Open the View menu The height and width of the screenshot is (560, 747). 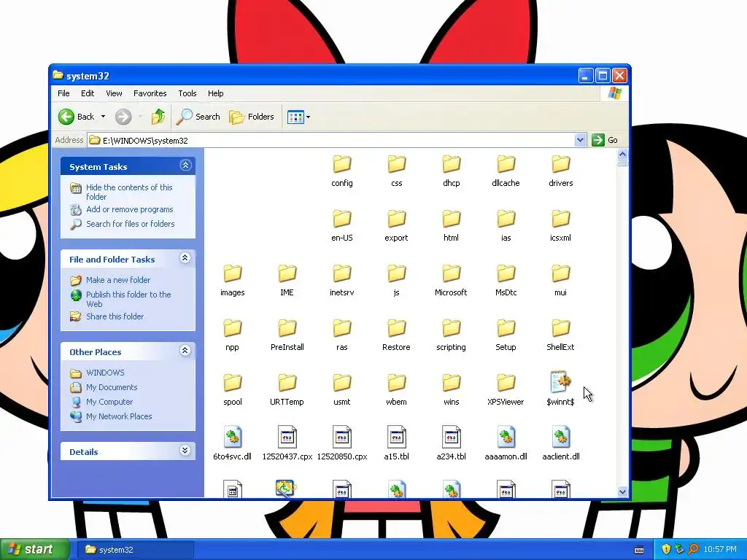pyautogui.click(x=114, y=93)
